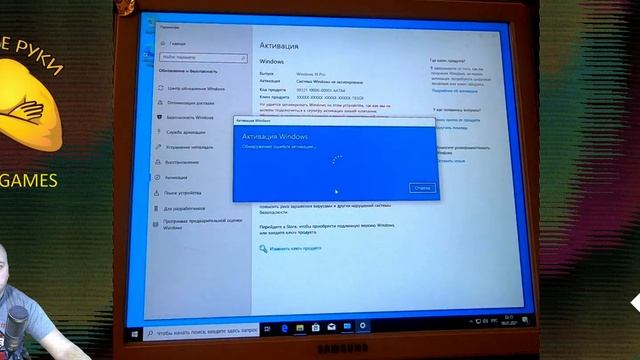Click the Settings gear icon on taskbar
Screen dimensions: 640x360
tap(362, 326)
